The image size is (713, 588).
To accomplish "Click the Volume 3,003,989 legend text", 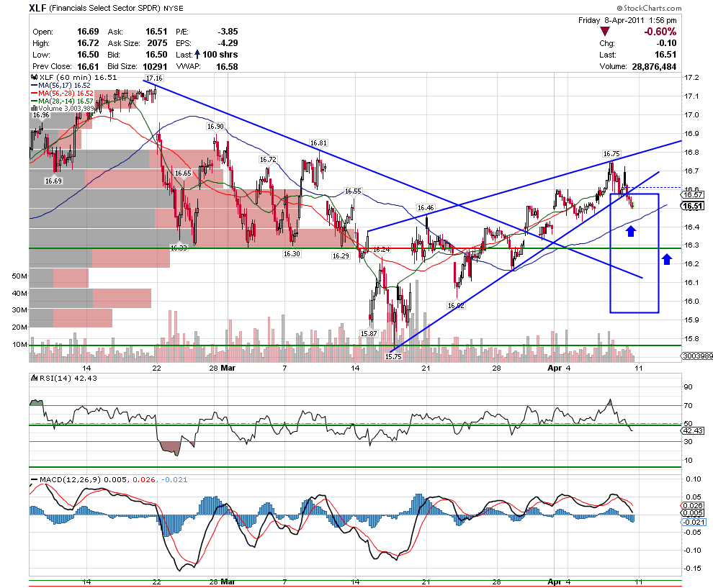I will click(x=66, y=109).
